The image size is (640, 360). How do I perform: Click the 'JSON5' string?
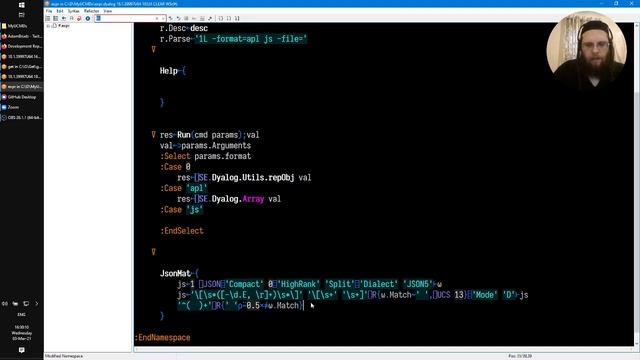pos(418,284)
